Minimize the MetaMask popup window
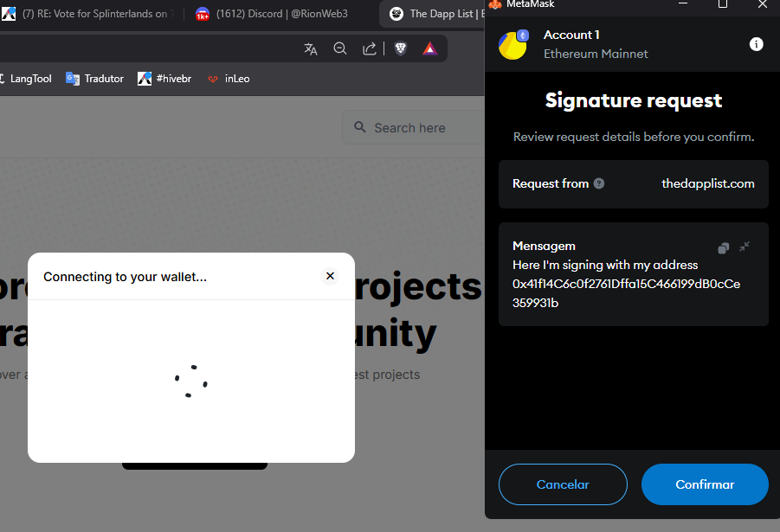This screenshot has width=780, height=532. [x=683, y=4]
